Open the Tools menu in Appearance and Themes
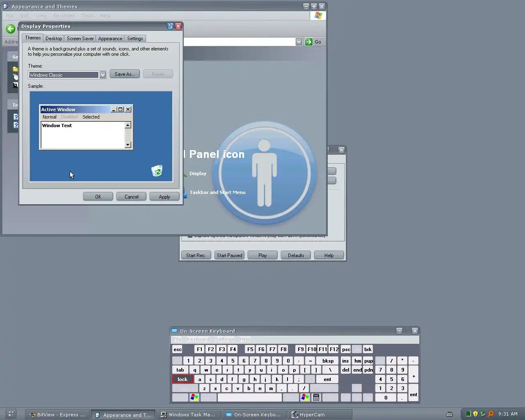Viewport: 525px width, 420px height. (87, 16)
